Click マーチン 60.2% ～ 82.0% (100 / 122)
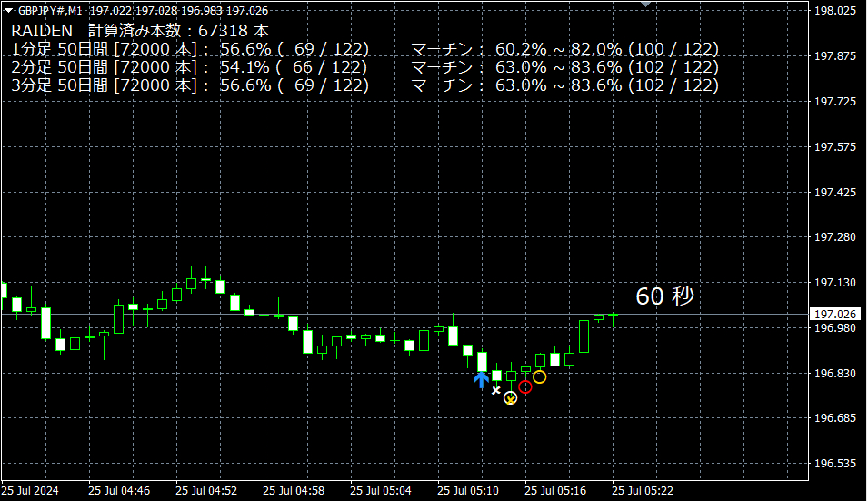The height and width of the screenshot is (501, 868). 565,49
